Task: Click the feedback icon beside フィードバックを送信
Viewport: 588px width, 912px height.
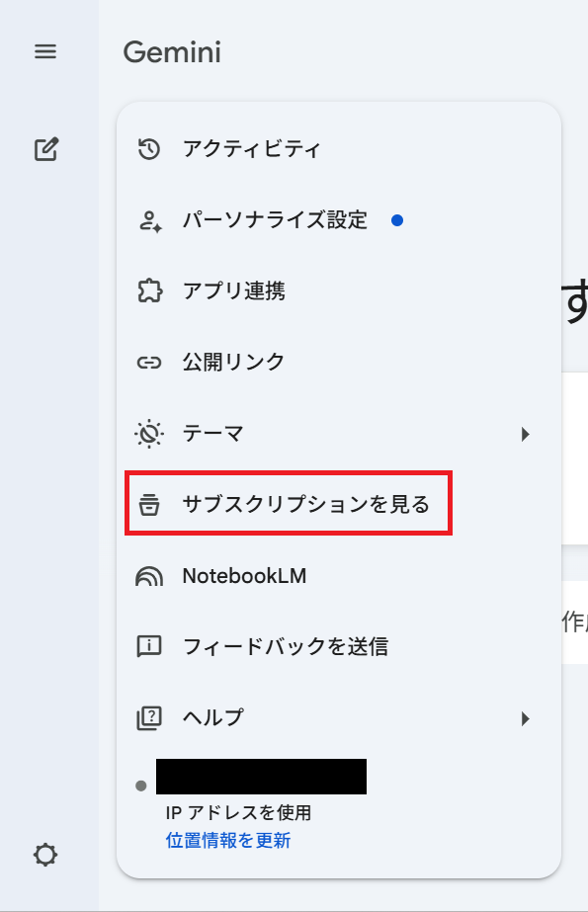Action: (148, 646)
